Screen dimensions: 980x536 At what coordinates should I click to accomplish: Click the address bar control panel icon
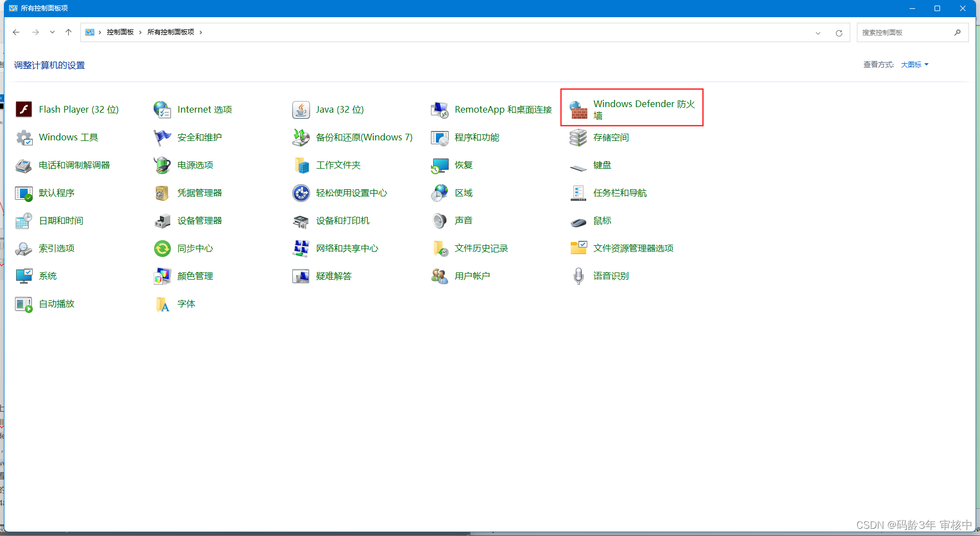90,32
